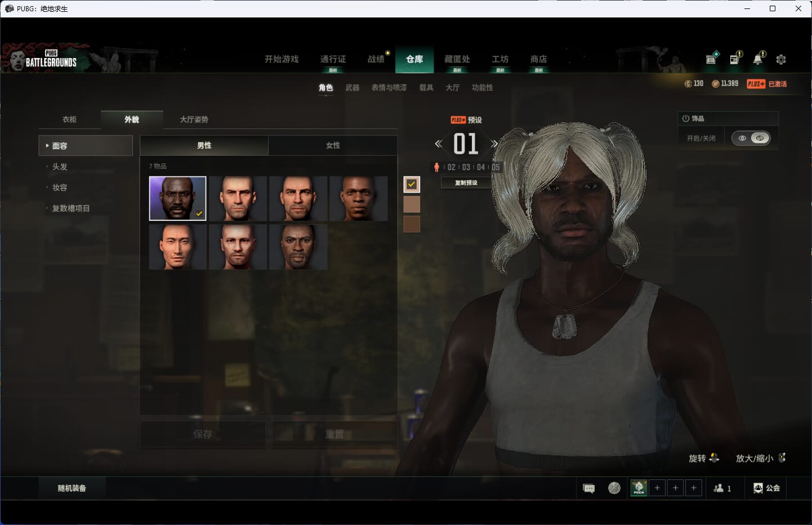Open the settings gear icon
The width and height of the screenshot is (812, 525).
tap(781, 59)
